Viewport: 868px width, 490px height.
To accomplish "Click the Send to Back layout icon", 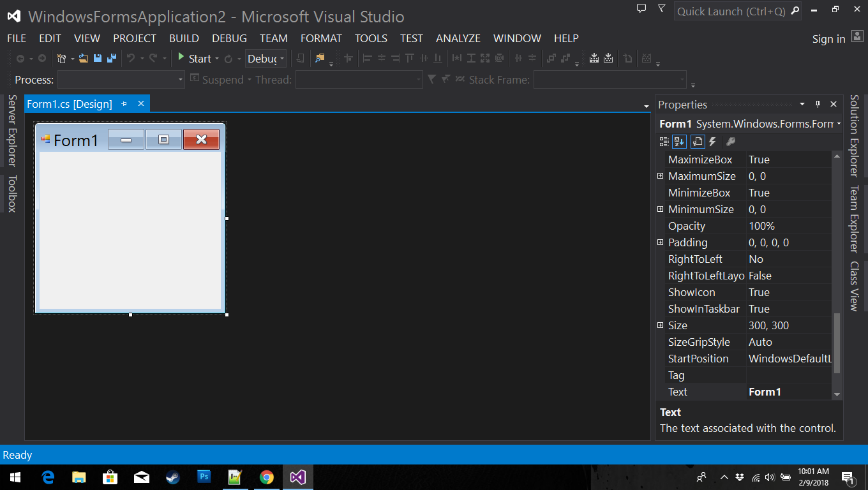I will 565,59.
